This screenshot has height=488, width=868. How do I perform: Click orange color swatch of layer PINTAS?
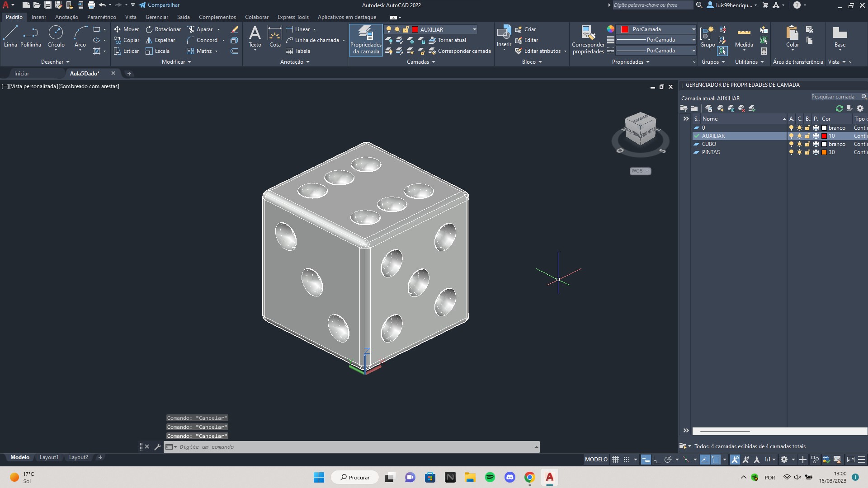pyautogui.click(x=824, y=152)
